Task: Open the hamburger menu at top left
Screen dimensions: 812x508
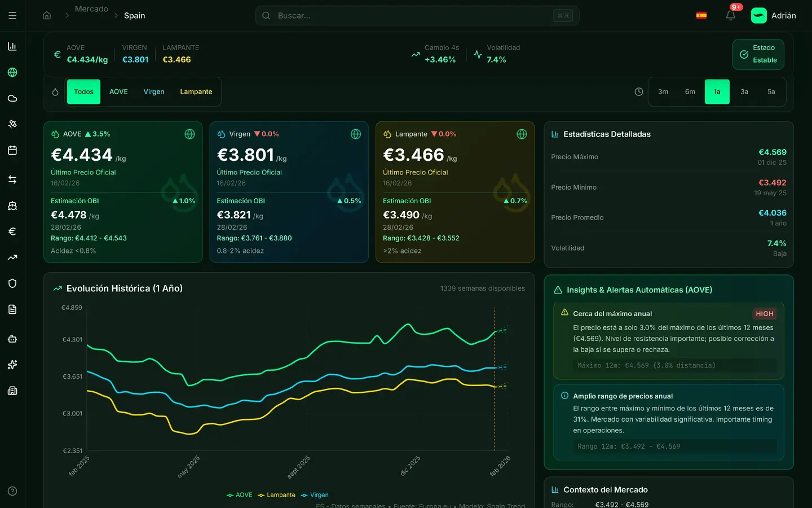Action: (12, 15)
